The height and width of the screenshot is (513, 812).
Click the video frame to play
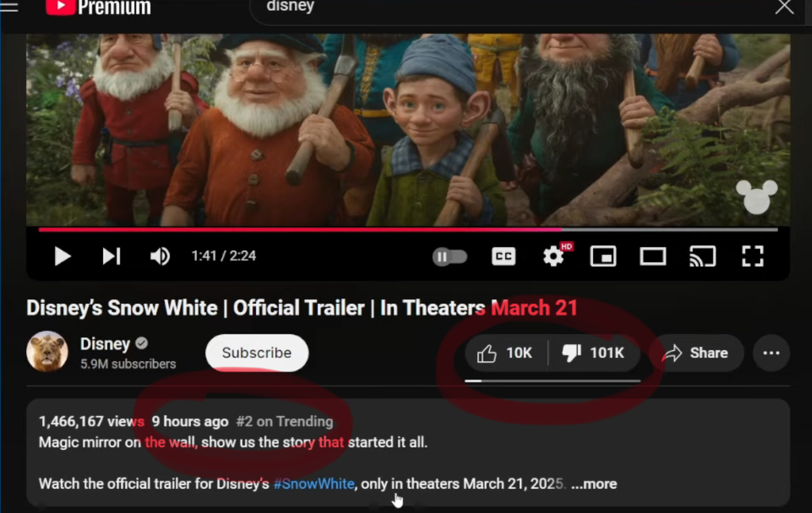click(x=408, y=129)
